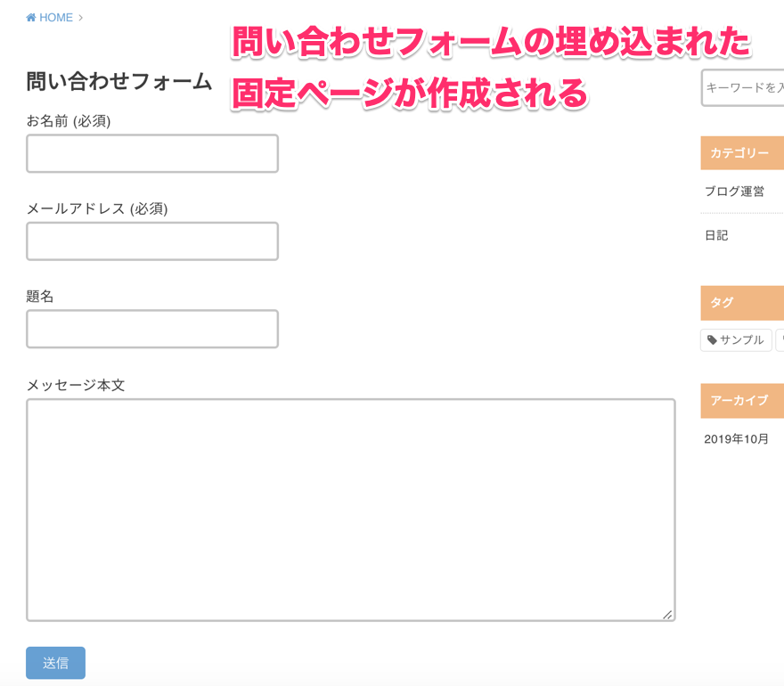The image size is (784, 686).
Task: Click the カテゴリー sidebar header
Action: tap(739, 153)
